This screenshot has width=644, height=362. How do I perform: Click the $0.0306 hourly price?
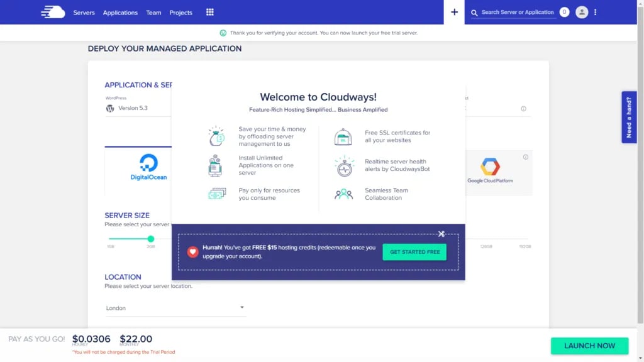point(91,339)
